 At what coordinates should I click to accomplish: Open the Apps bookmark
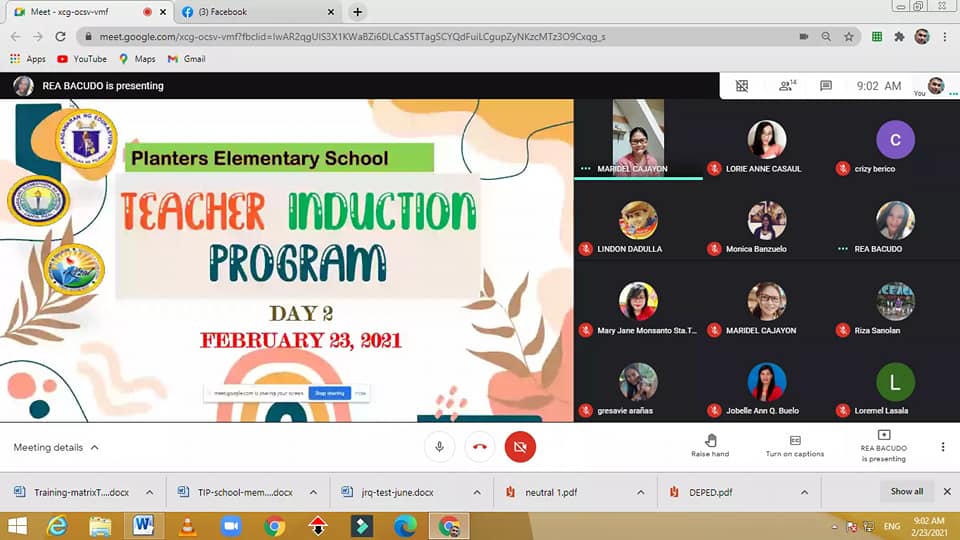(28, 59)
